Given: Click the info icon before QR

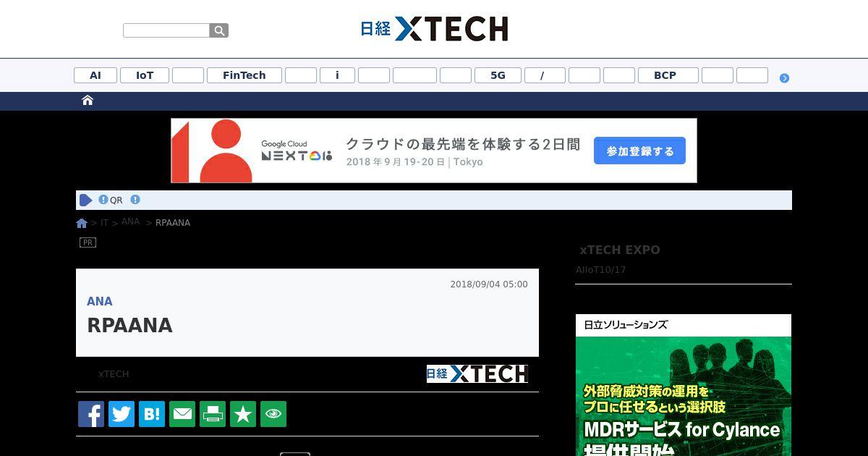Looking at the screenshot, I should point(103,200).
